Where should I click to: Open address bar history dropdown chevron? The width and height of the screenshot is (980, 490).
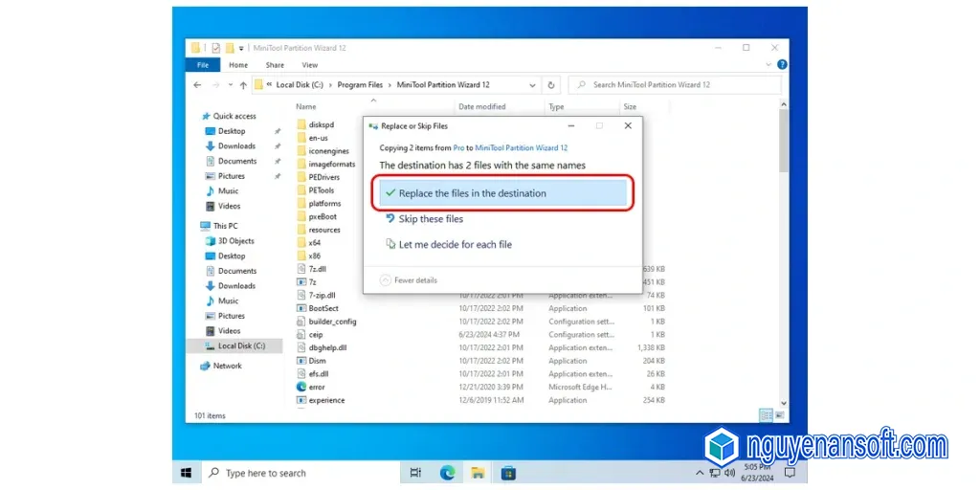point(532,85)
